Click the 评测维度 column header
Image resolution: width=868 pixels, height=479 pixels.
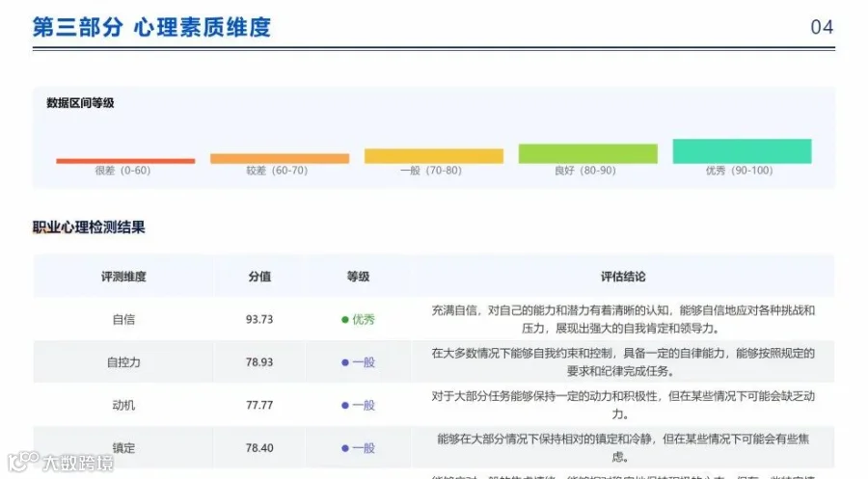point(123,277)
